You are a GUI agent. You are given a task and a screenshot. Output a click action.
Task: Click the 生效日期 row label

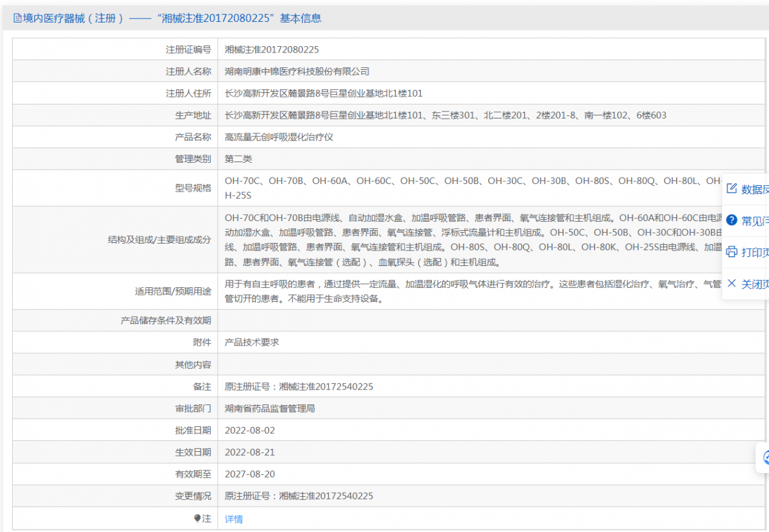193,452
